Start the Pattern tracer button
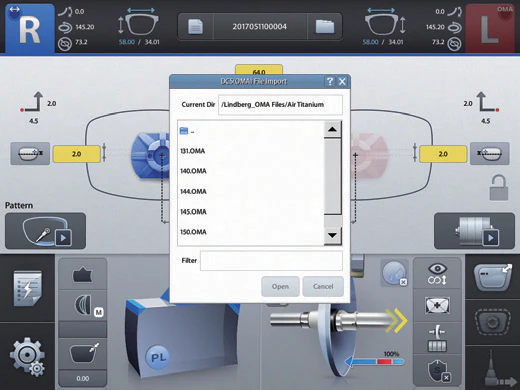This screenshot has height=390, width=520. pos(45,231)
